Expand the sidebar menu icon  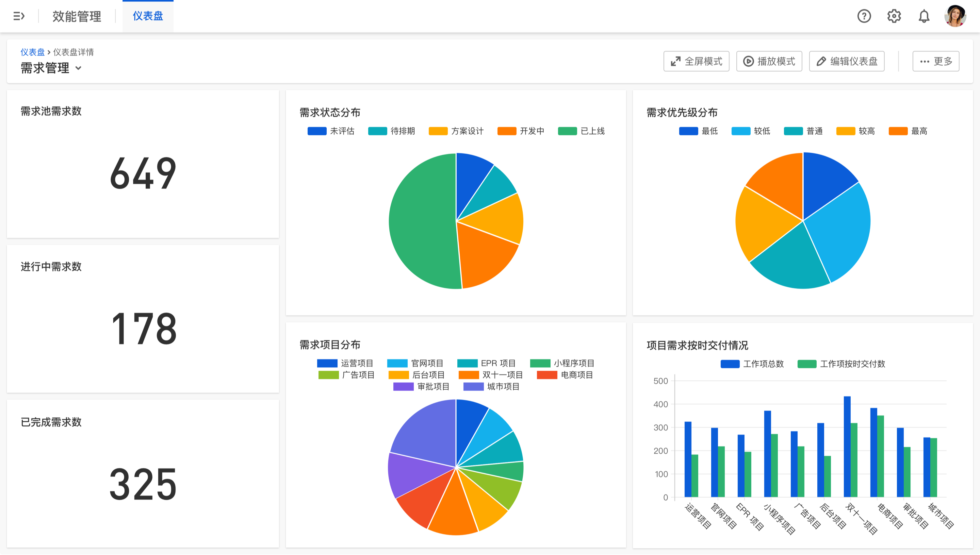19,16
